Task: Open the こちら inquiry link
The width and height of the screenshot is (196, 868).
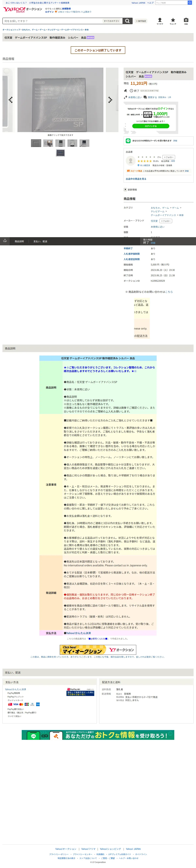Action: (169, 292)
